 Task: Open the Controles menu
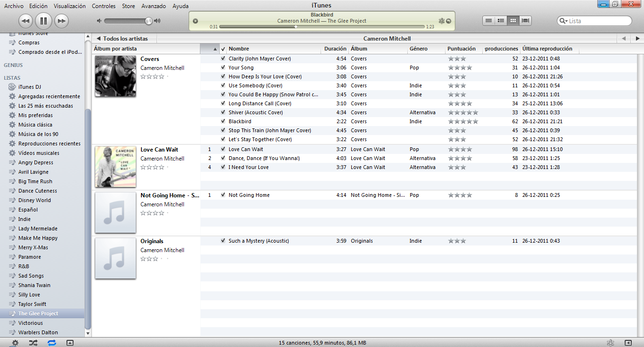coord(104,6)
